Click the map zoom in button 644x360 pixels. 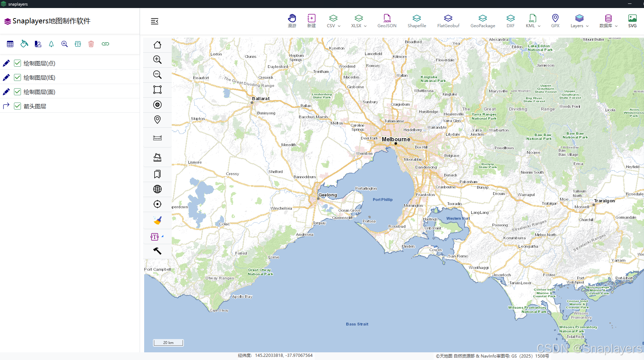coord(157,60)
